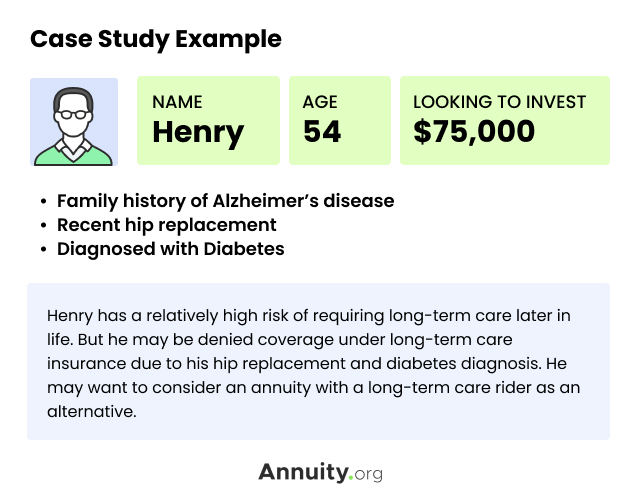The width and height of the screenshot is (640, 501).
Task: Click the bullet before Recent hip replacement
Action: click(44, 225)
